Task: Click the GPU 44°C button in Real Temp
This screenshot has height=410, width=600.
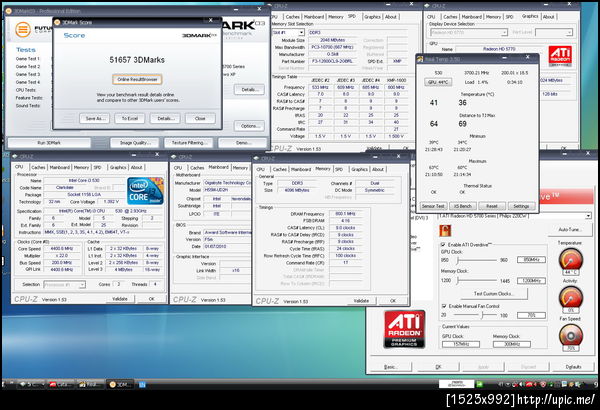Action: 438,82
